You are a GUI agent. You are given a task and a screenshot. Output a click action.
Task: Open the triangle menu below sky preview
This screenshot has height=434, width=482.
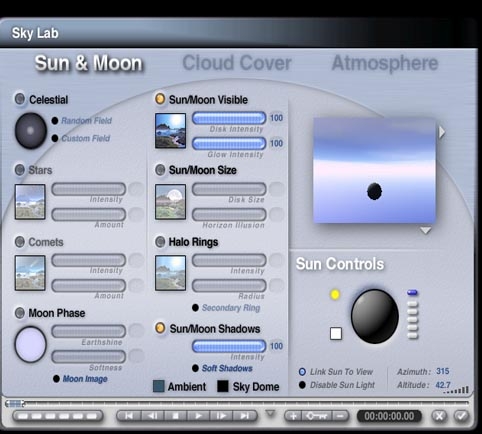425,230
